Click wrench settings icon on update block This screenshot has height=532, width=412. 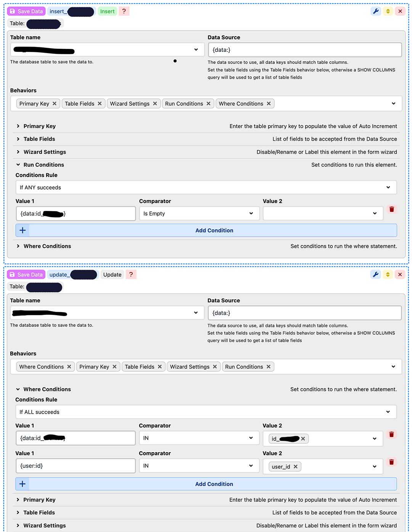(x=376, y=274)
